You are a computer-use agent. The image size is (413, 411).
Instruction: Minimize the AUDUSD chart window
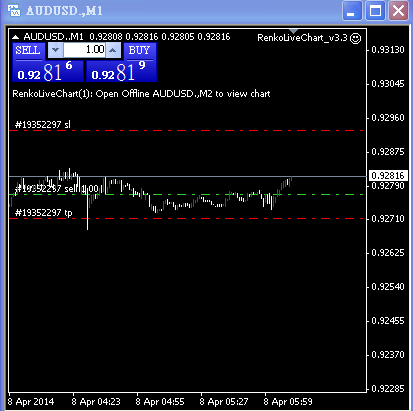click(352, 11)
